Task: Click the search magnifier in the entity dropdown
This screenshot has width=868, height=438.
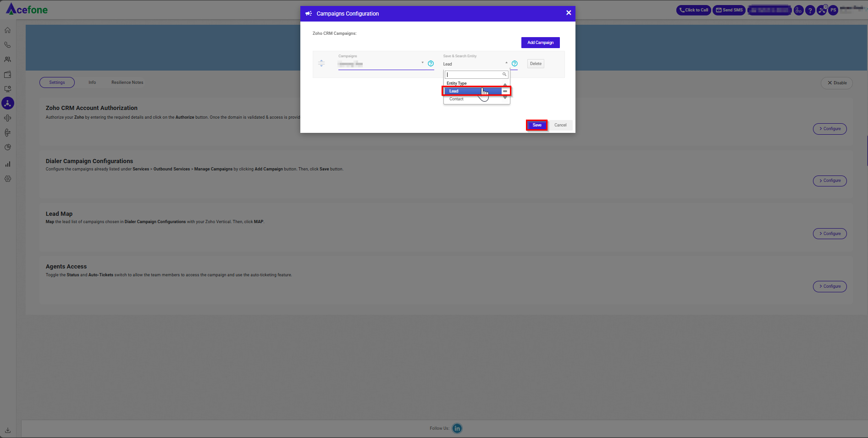Action: tap(504, 74)
